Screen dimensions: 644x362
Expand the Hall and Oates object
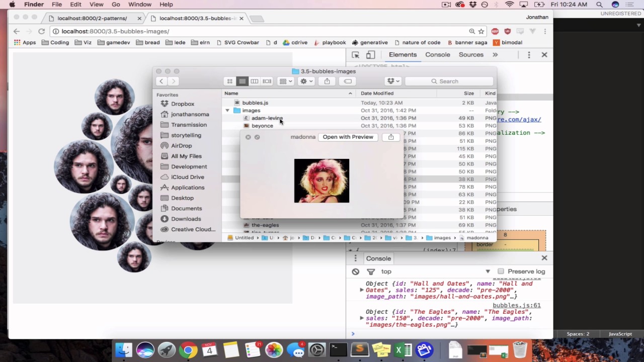click(362, 290)
